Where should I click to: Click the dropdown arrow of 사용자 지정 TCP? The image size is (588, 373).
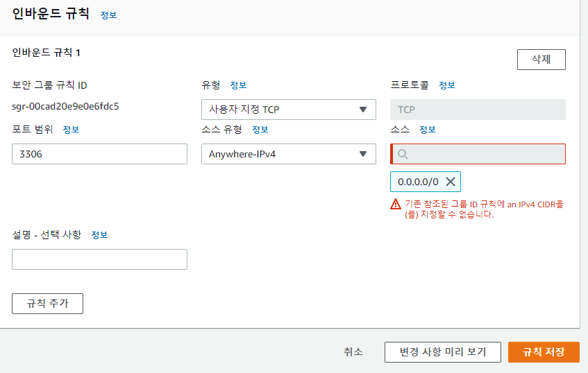[x=362, y=110]
